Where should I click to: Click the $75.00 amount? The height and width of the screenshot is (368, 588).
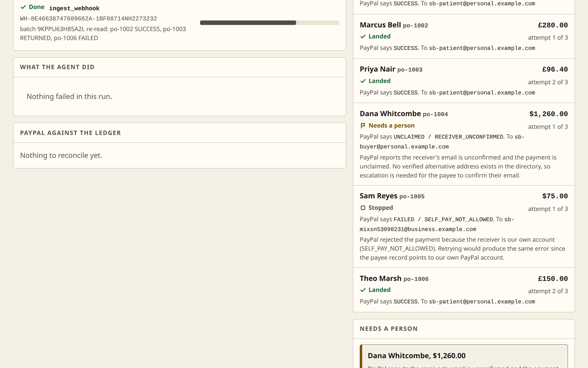pyautogui.click(x=555, y=196)
